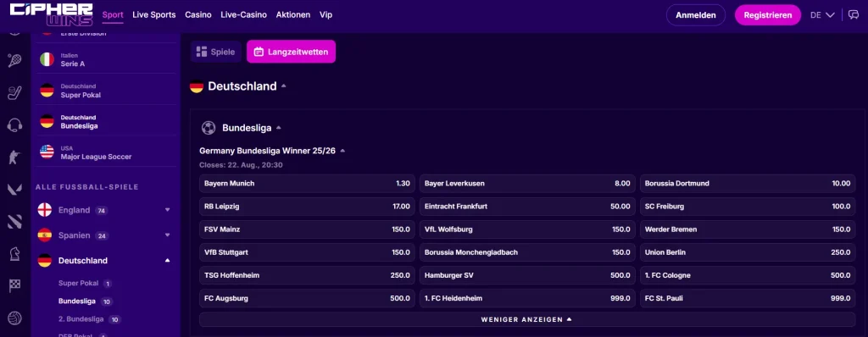This screenshot has width=868, height=337.
Task: Click the Italian flag beside Serie A
Action: [x=47, y=60]
